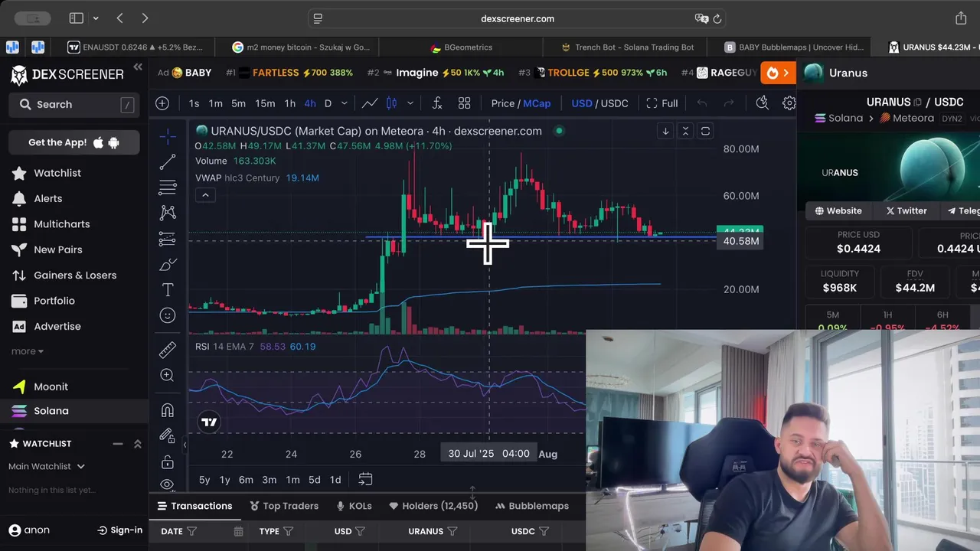Open the indicators fx menu

click(437, 103)
